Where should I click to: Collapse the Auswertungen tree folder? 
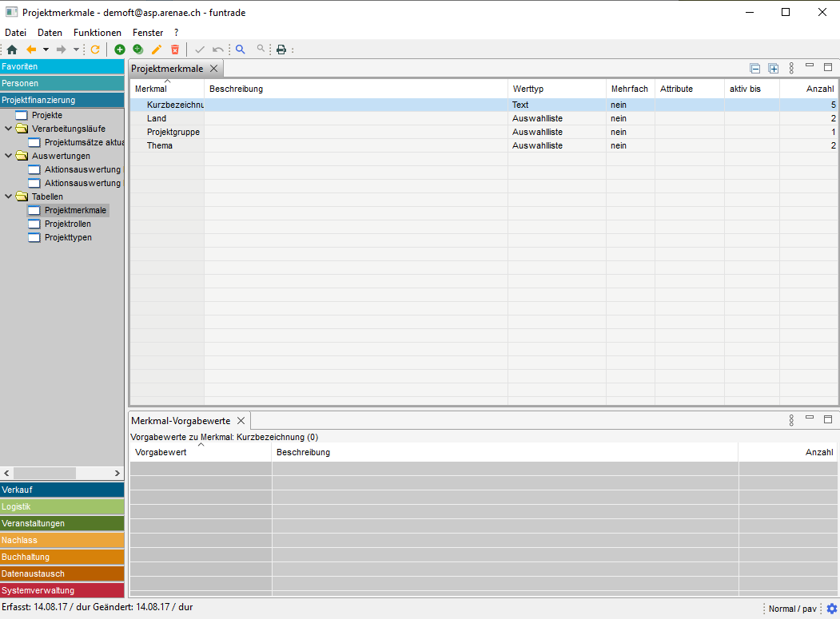(x=9, y=156)
